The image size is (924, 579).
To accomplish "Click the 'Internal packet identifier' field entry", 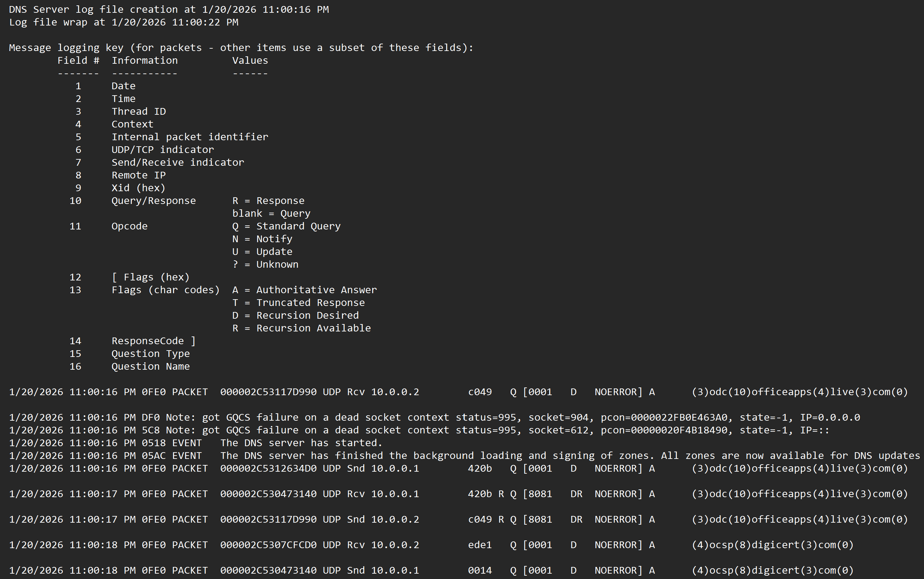I will (x=190, y=137).
